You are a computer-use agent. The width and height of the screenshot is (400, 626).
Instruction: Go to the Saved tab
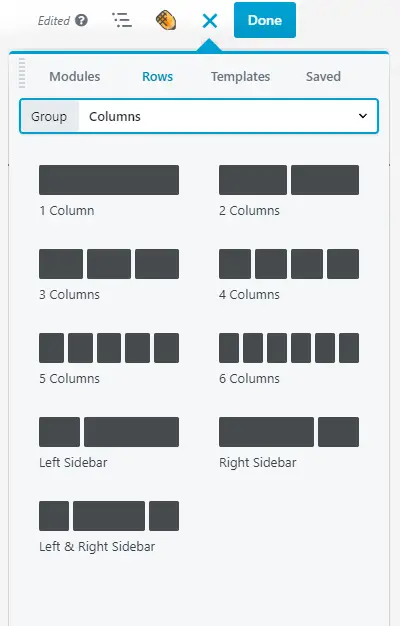(x=323, y=77)
